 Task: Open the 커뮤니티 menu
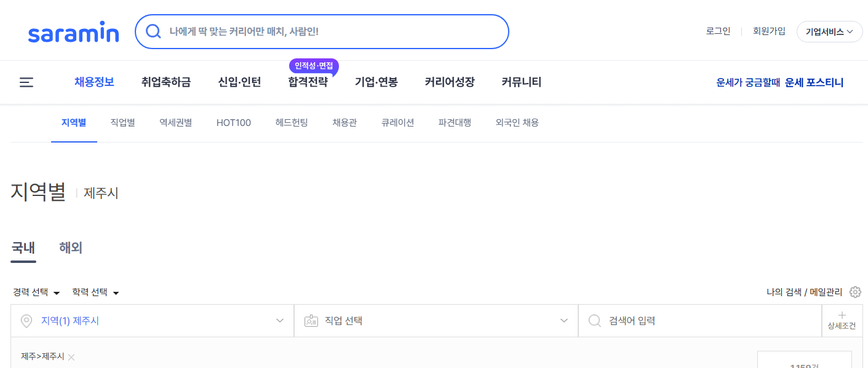tap(520, 82)
